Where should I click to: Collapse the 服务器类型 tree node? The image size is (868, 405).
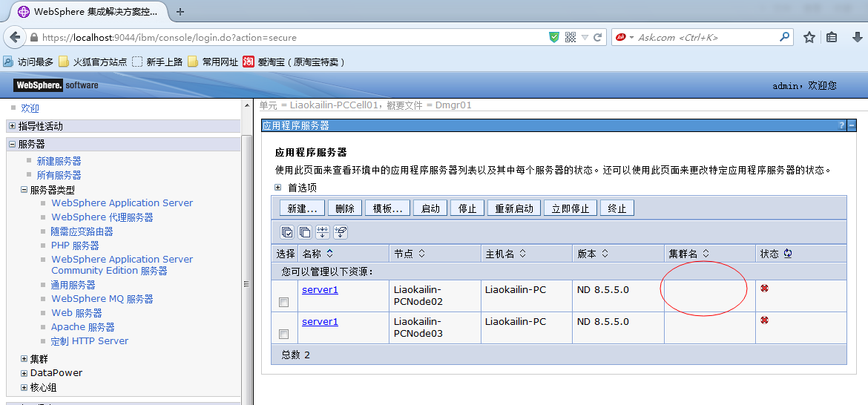[x=24, y=189]
